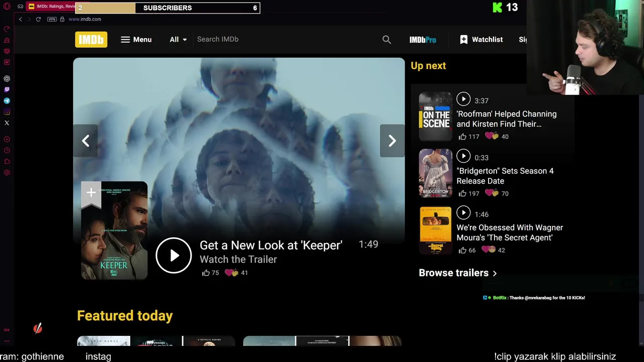Go back with the browser back arrow

click(x=20, y=19)
